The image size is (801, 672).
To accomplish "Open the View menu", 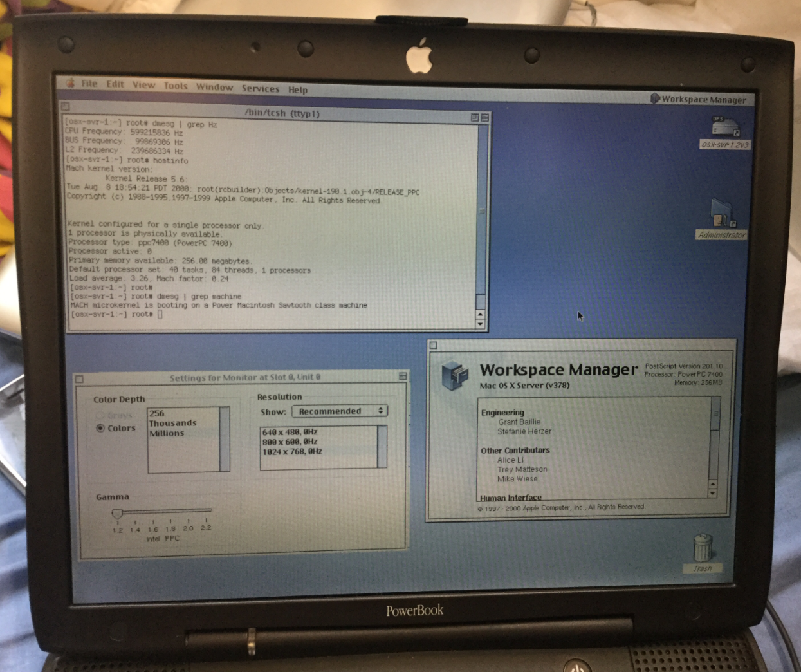I will 143,85.
